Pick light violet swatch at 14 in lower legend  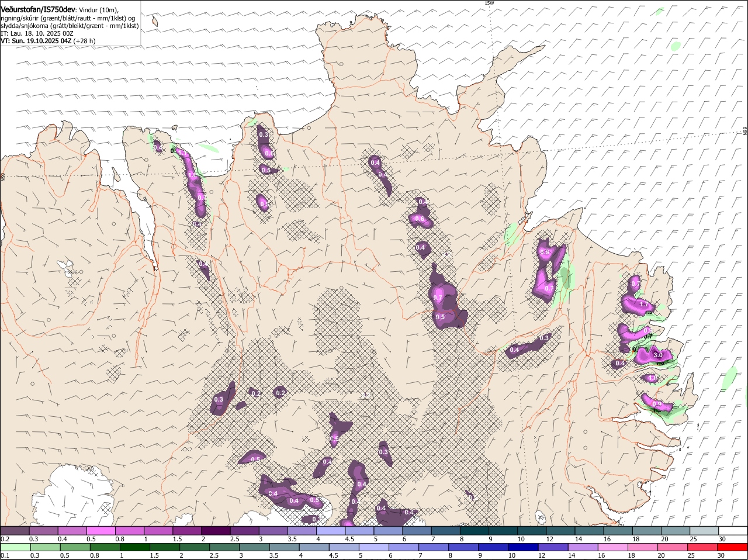(x=583, y=547)
